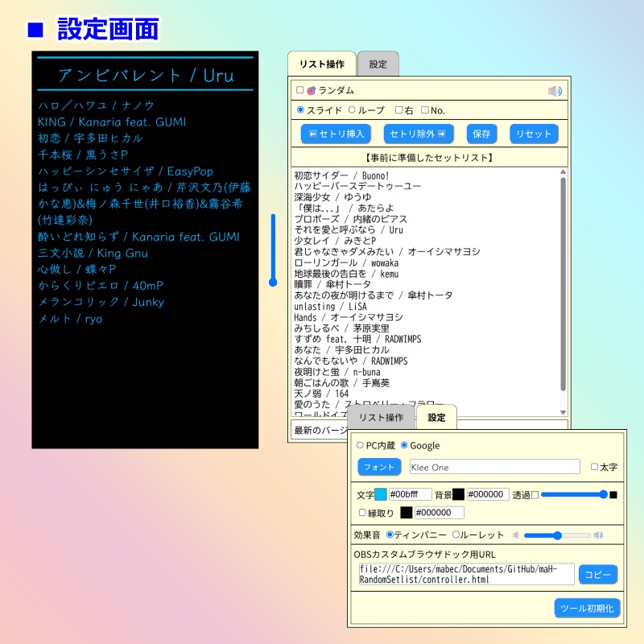
Task: Click the dartboard icon next to ランダム
Action: coord(312,90)
